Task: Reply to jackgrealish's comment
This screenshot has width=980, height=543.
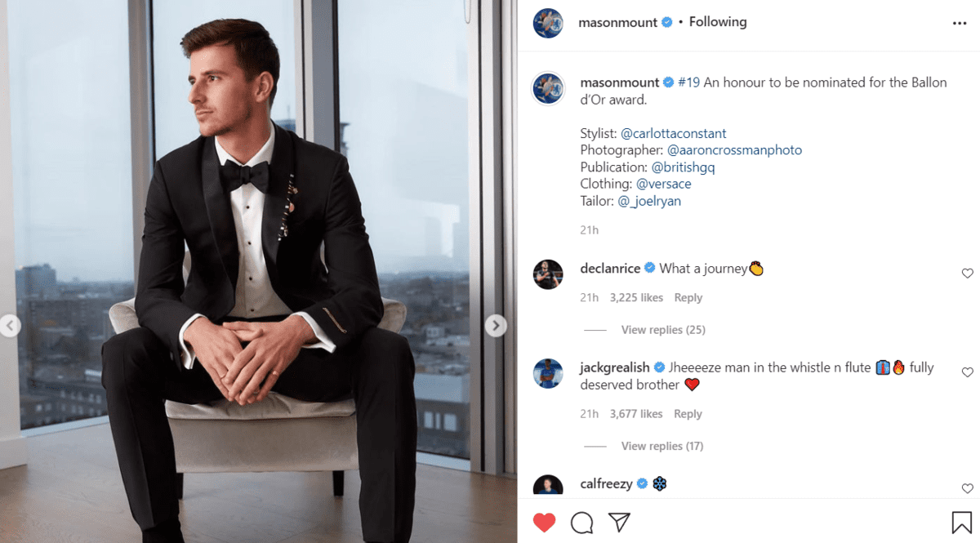Action: coord(688,414)
